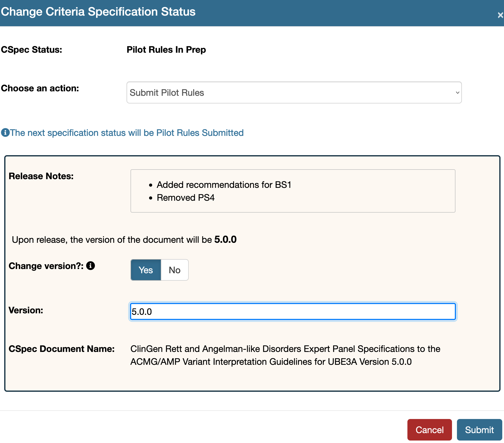Select No for Change version

(175, 270)
